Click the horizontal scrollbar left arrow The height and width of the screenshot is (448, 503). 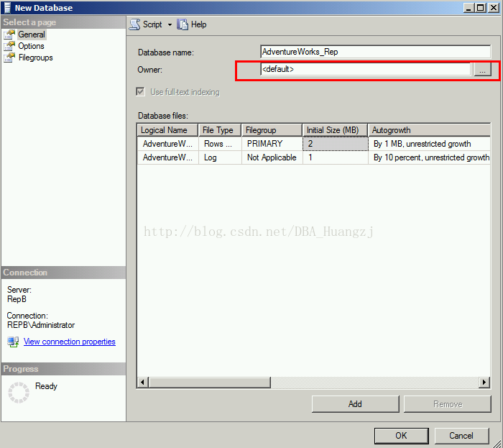coord(143,383)
